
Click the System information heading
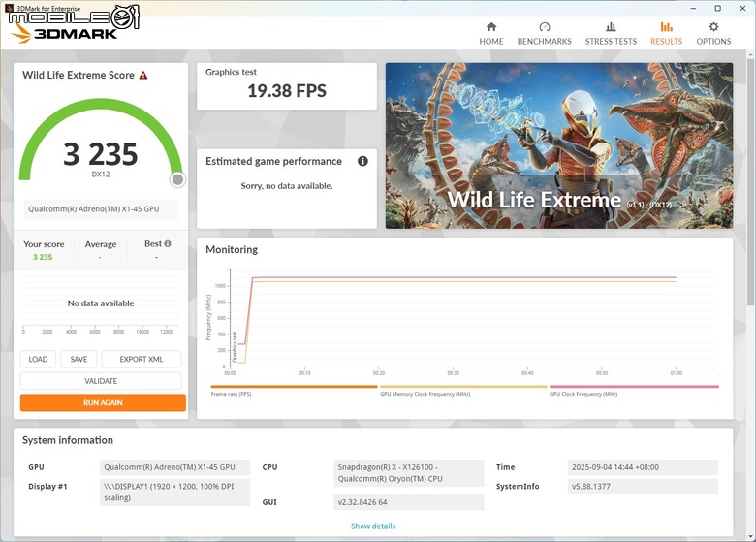click(x=68, y=440)
